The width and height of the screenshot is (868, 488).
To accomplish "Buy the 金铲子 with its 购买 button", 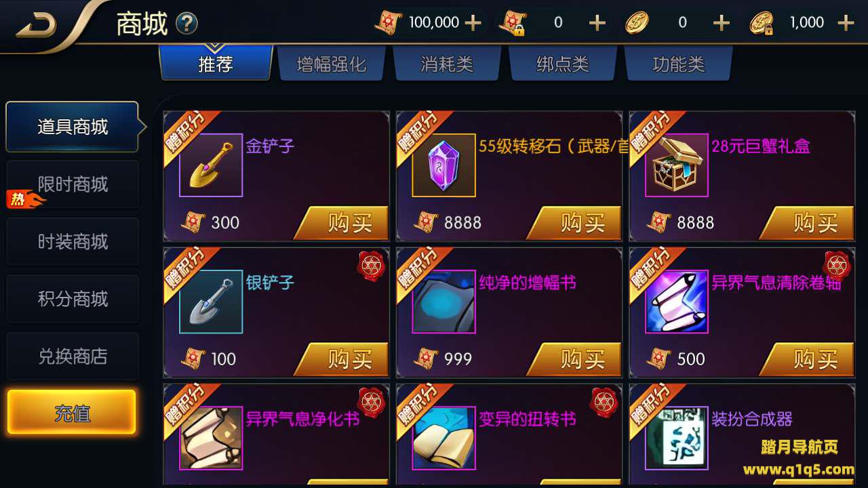I will point(342,223).
